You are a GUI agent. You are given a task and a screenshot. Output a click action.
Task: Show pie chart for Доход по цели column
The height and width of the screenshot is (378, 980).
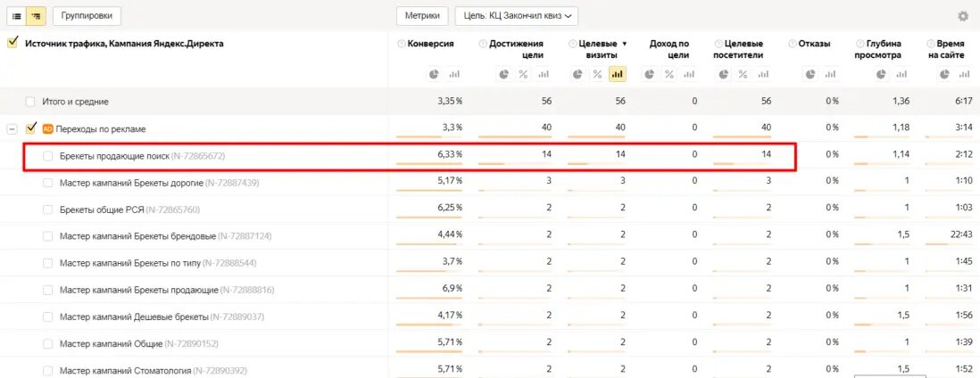click(650, 74)
